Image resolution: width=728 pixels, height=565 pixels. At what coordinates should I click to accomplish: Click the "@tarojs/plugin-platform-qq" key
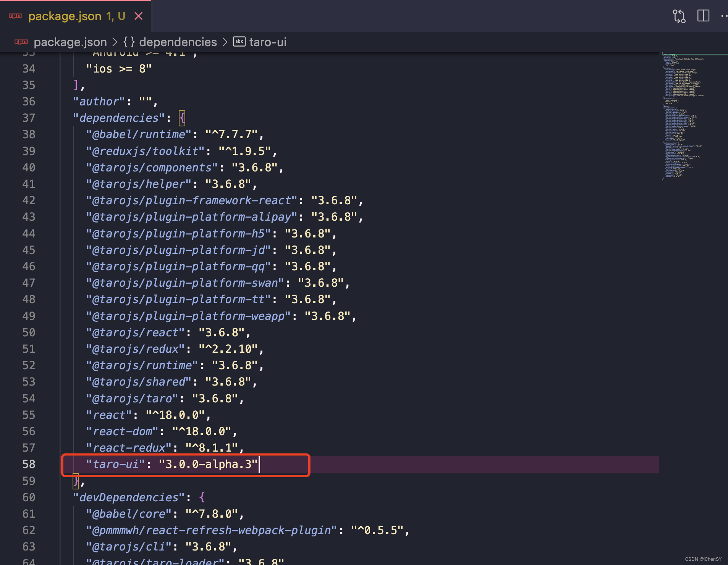point(178,266)
